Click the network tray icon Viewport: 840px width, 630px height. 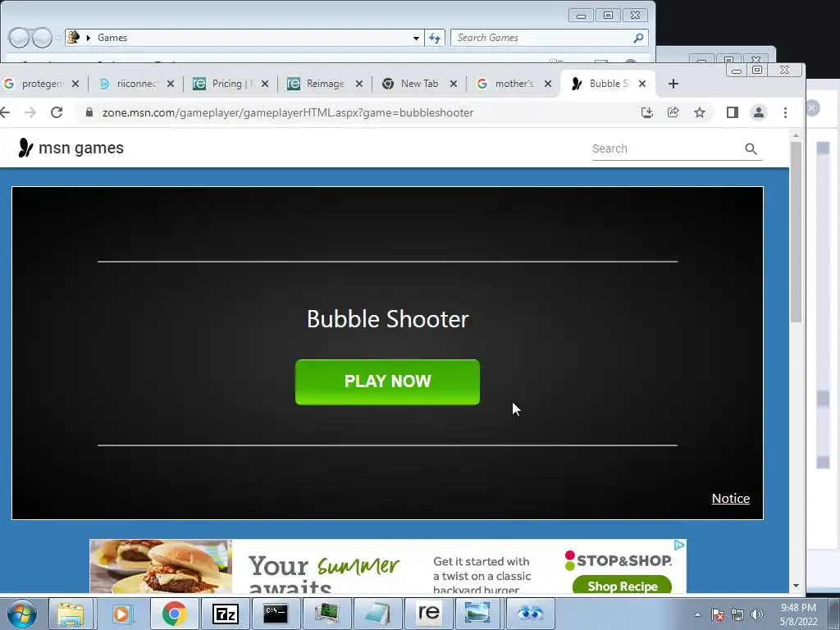pyautogui.click(x=737, y=614)
